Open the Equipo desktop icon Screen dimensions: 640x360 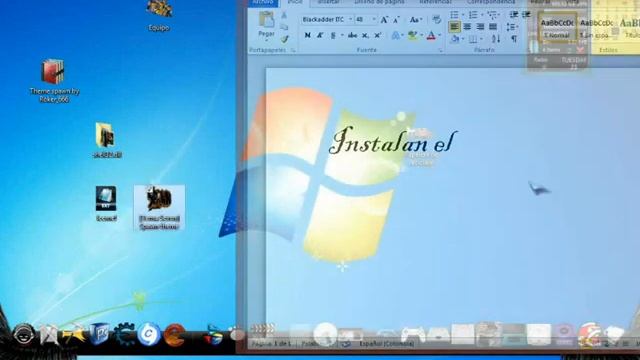click(x=159, y=16)
